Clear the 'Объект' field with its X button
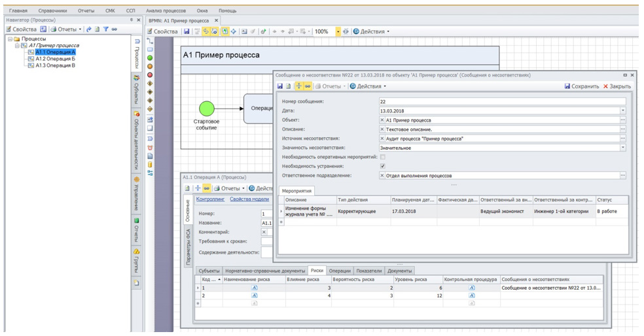The image size is (644, 336). [x=382, y=120]
